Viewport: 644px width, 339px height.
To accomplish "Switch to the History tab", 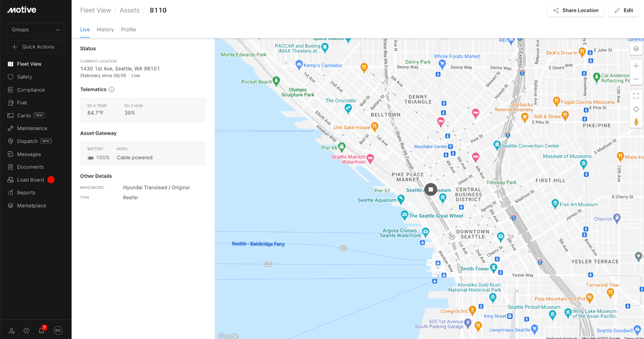I will 105,30.
